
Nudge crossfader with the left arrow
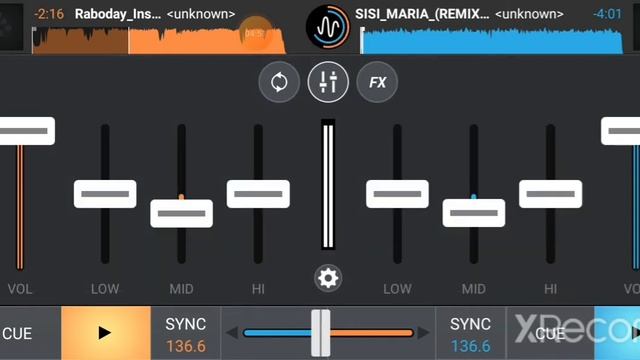tap(232, 333)
